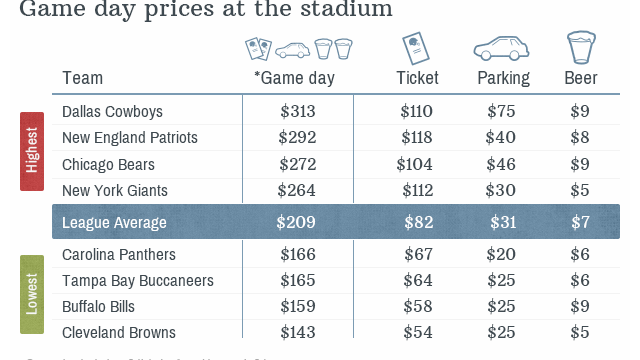Screen dimensions: 640x360
Task: Click the first small cup icon above Game day
Action: 323,49
